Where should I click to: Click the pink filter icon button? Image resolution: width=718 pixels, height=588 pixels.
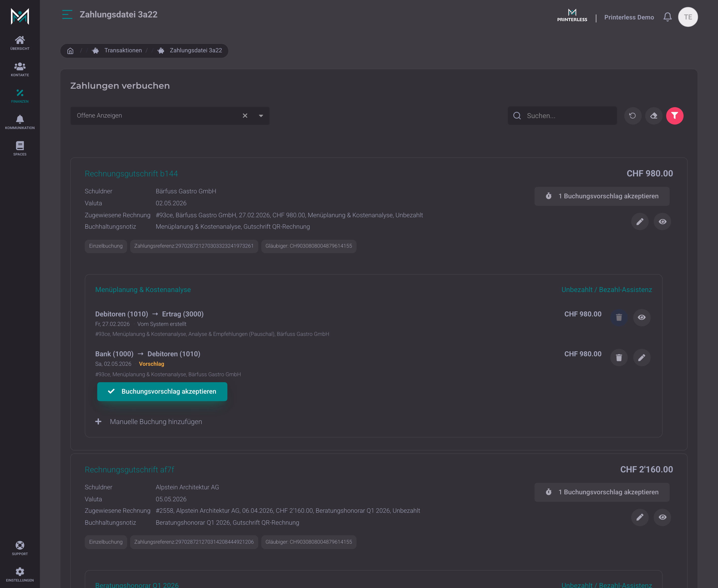click(675, 116)
